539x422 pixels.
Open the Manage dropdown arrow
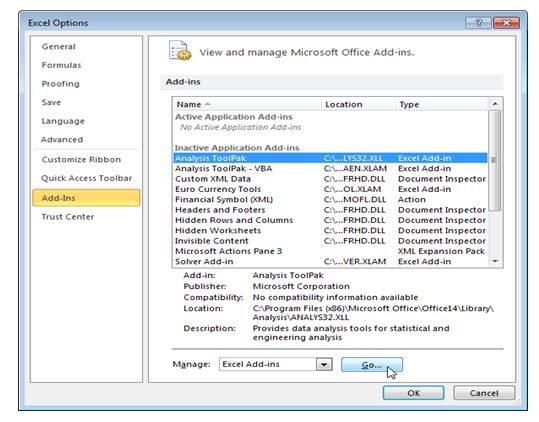(324, 364)
